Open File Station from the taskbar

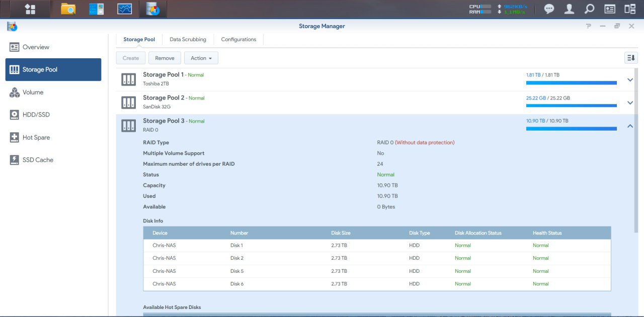click(x=68, y=9)
